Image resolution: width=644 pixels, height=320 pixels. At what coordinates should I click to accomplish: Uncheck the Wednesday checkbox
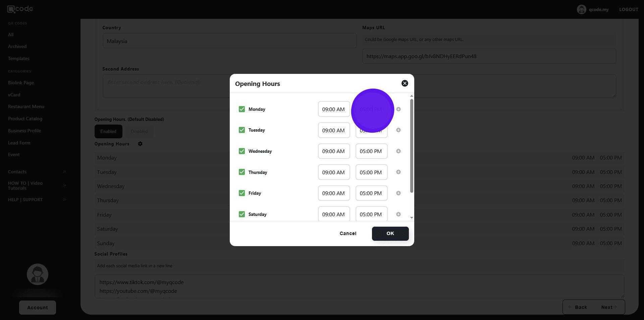(x=242, y=151)
